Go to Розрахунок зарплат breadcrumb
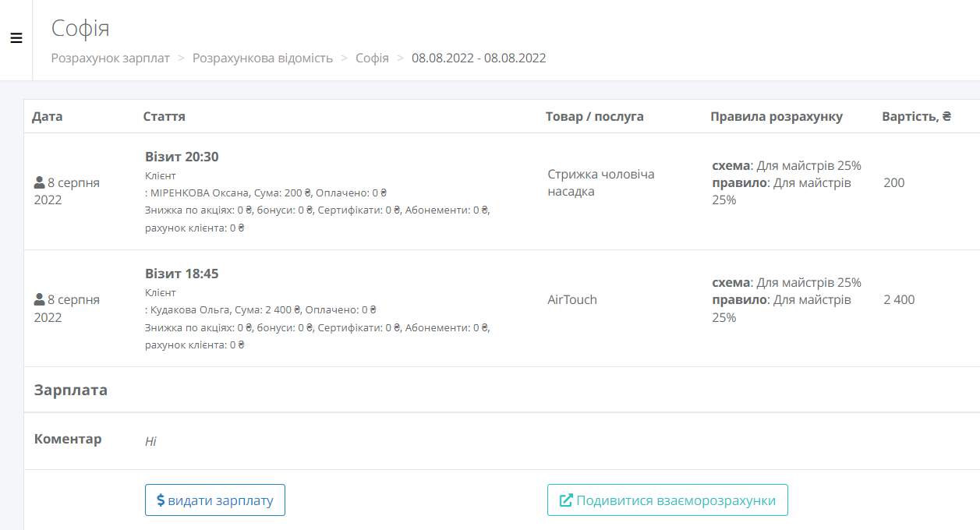Image resolution: width=980 pixels, height=530 pixels. (110, 58)
